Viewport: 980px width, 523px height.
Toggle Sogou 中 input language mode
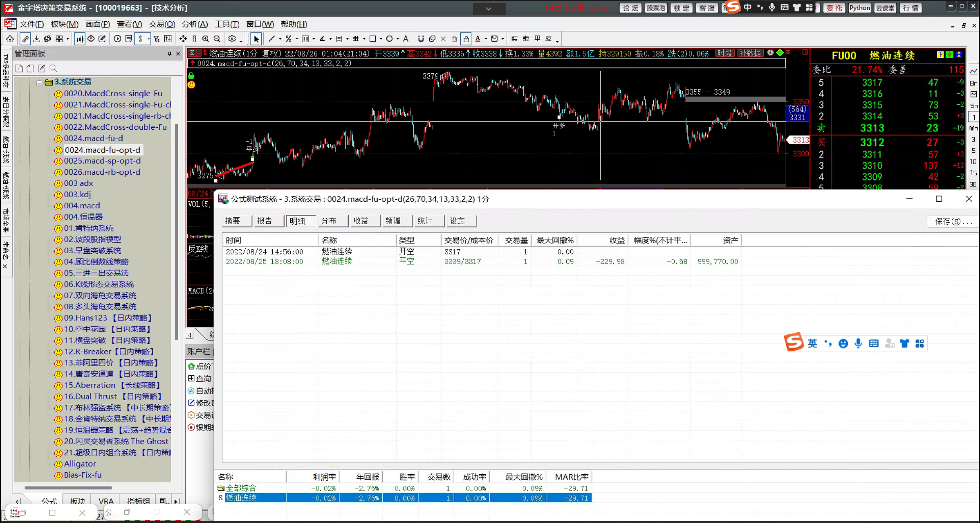(747, 7)
